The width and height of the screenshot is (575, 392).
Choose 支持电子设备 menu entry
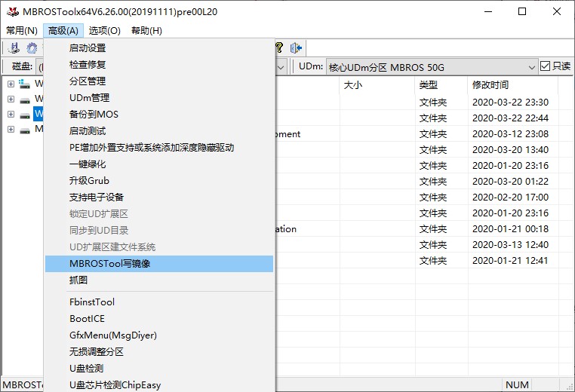[x=159, y=197]
